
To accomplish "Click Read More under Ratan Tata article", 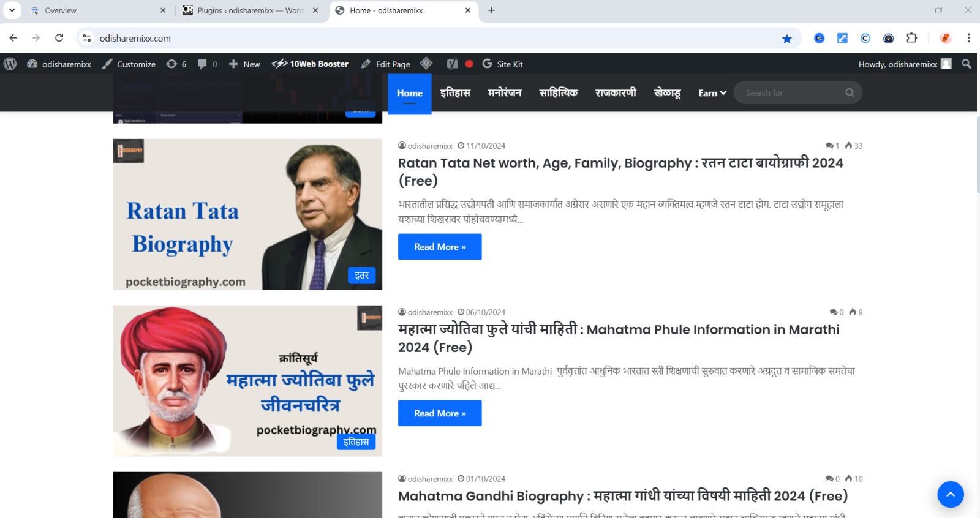I will pyautogui.click(x=440, y=247).
